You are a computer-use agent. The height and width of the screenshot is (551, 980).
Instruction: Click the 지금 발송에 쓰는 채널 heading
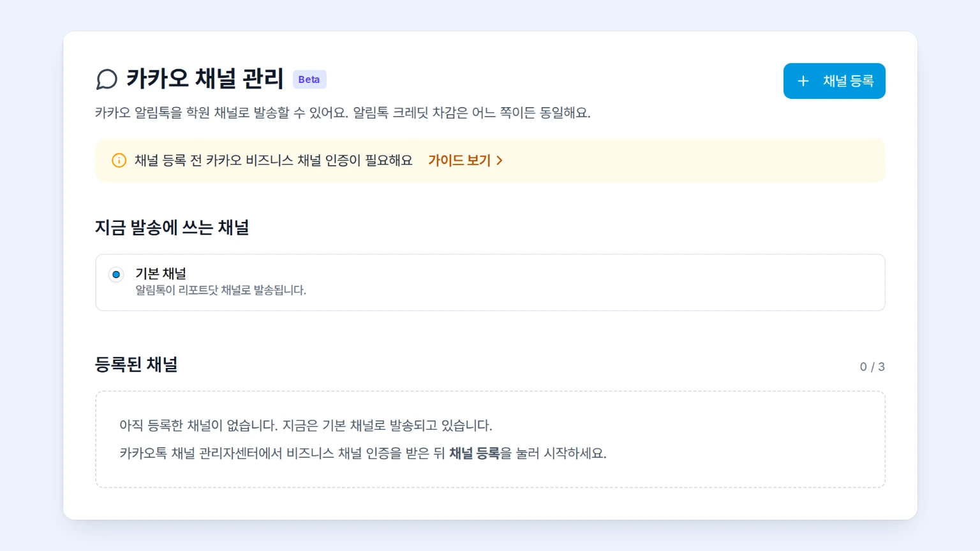pos(172,228)
